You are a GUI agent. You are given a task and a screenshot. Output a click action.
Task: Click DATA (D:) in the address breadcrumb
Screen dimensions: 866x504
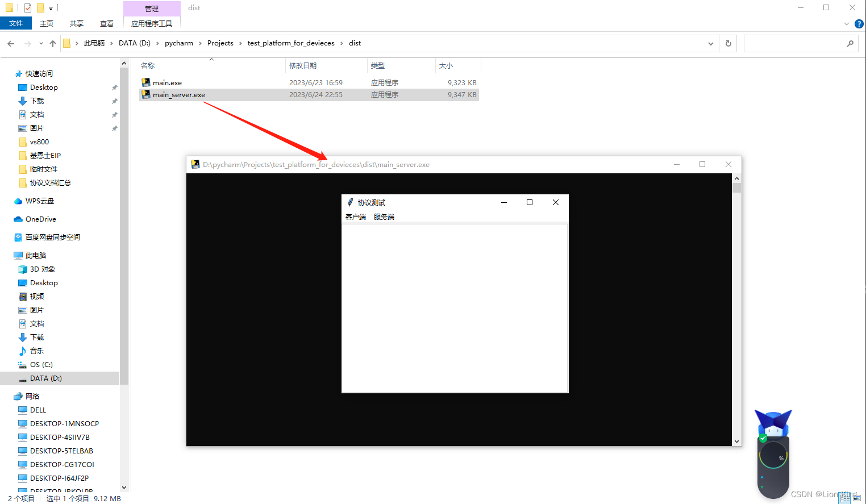[135, 43]
